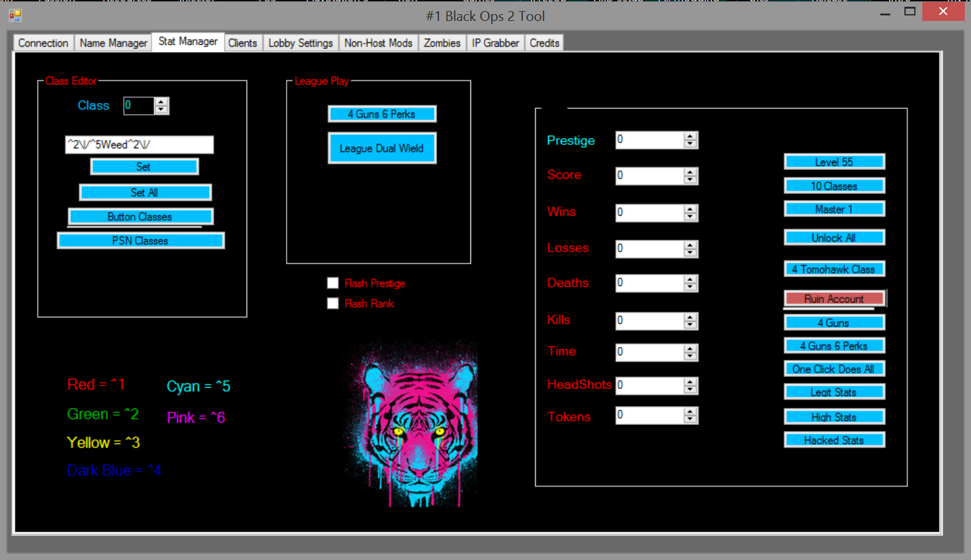Apply Hacked Stats
The height and width of the screenshot is (560, 971).
click(x=834, y=440)
